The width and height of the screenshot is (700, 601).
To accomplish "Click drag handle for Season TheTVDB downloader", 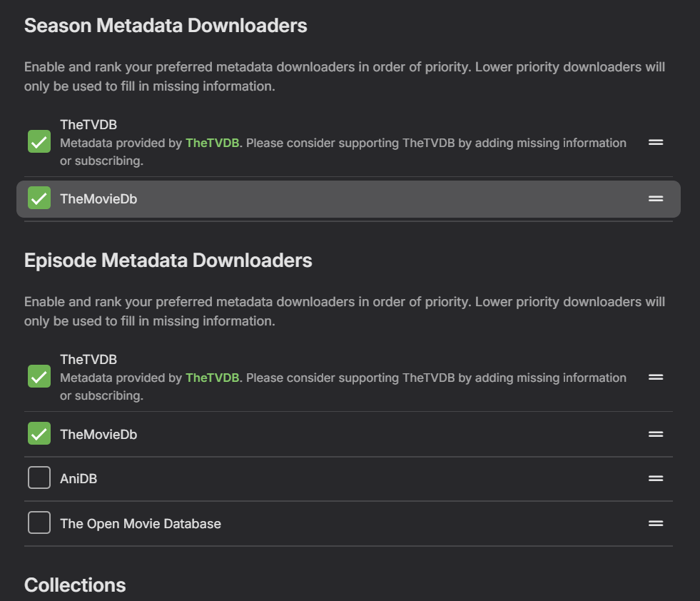I will pos(656,142).
